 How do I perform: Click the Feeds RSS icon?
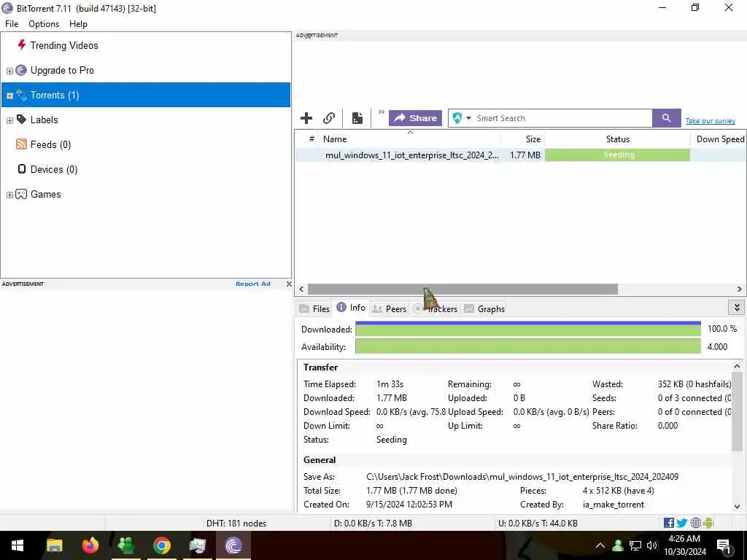click(x=21, y=144)
